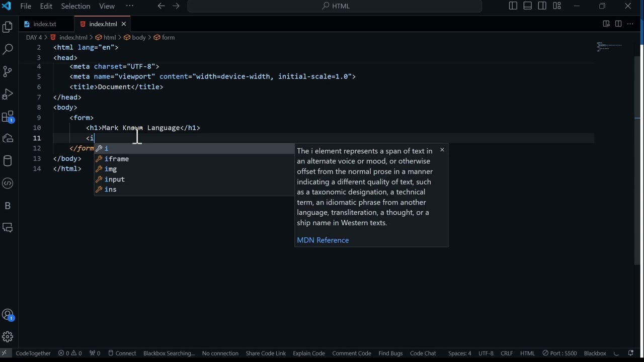
Task: Go back with the left arrow
Action: [x=161, y=6]
